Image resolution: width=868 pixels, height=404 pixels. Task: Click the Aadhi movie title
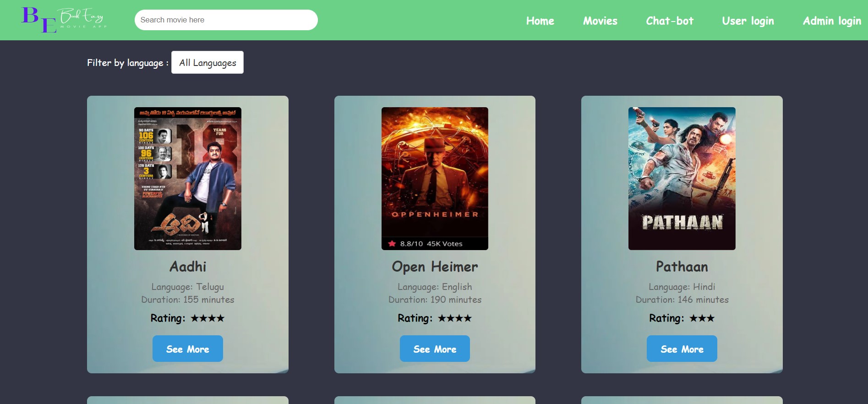(x=188, y=267)
